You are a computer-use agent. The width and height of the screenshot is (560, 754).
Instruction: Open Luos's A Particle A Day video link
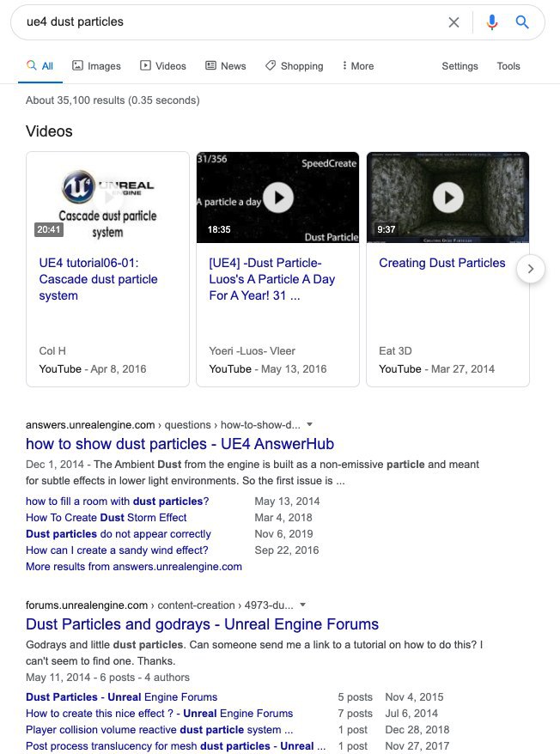click(271, 279)
